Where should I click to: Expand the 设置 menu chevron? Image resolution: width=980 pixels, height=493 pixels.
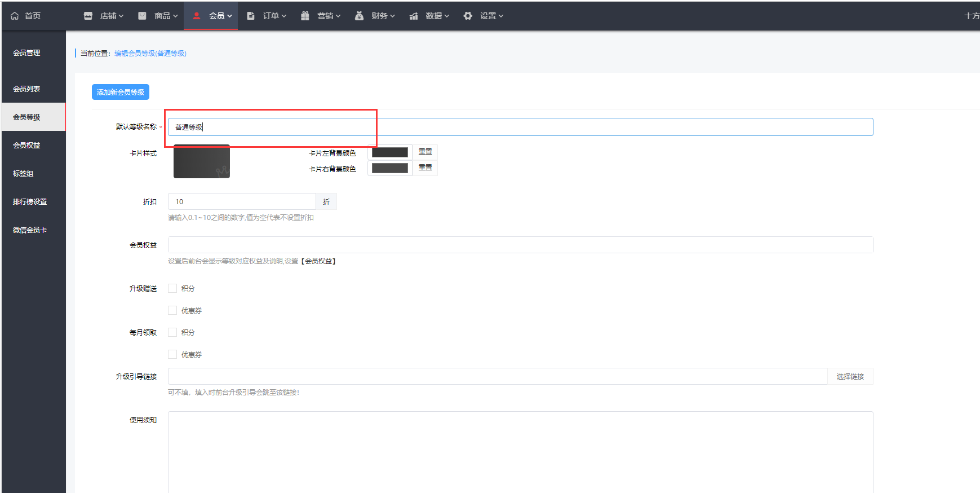[501, 16]
